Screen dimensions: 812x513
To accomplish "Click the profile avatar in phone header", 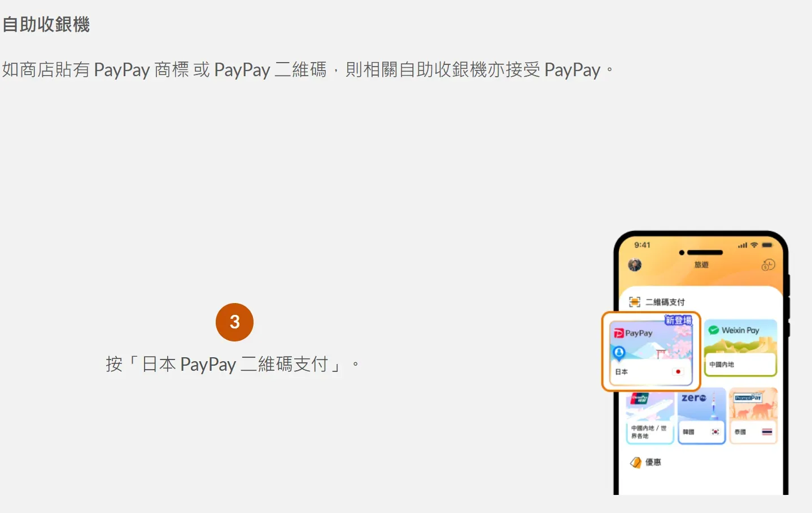I will 635,265.
